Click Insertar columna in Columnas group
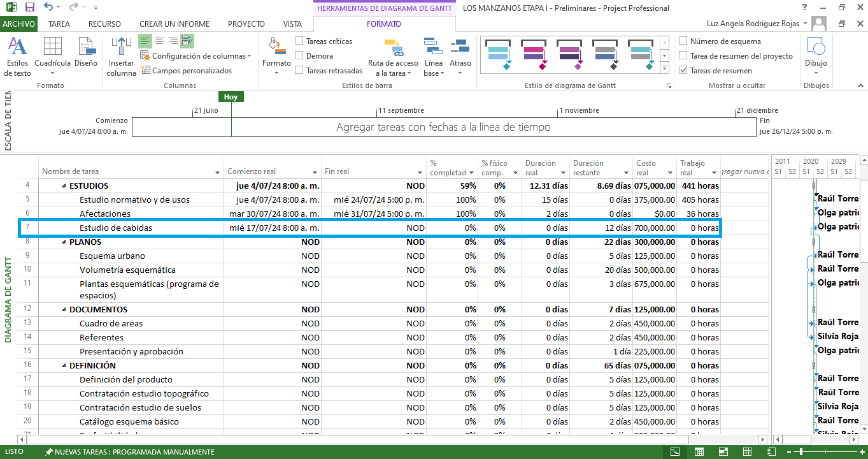Screen dimensions: 868x459 pyautogui.click(x=121, y=56)
